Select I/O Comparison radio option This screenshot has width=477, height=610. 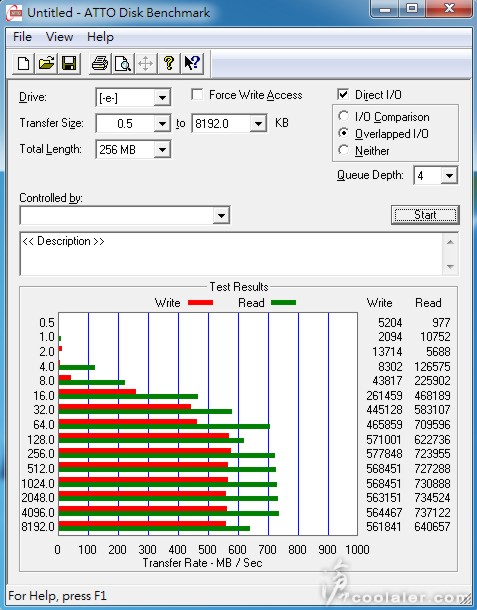[x=344, y=116]
